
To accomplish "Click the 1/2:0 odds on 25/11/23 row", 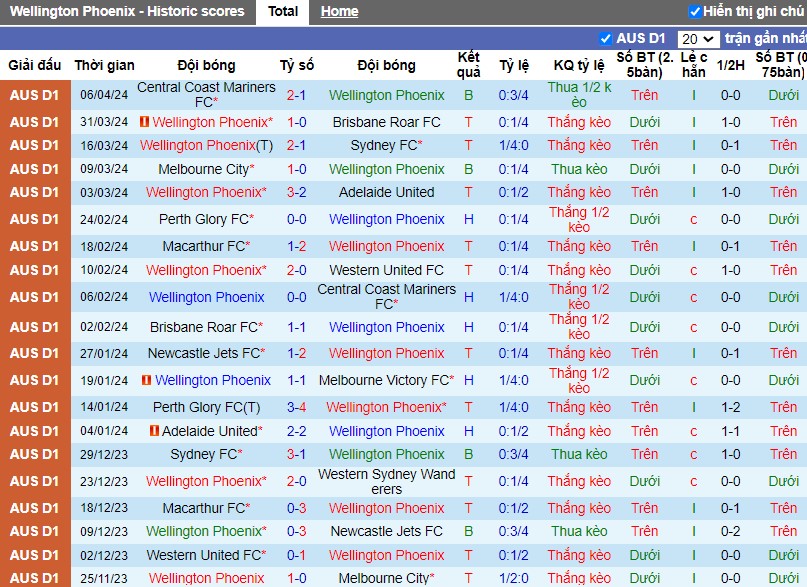I will point(513,578).
